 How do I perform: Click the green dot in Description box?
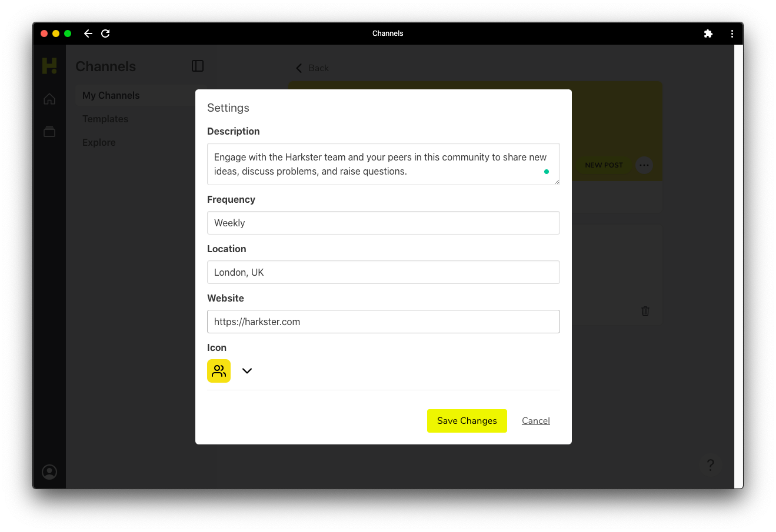547,172
